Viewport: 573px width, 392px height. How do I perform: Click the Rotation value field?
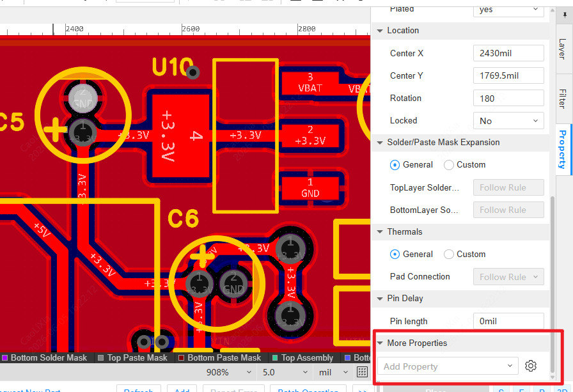[508, 98]
